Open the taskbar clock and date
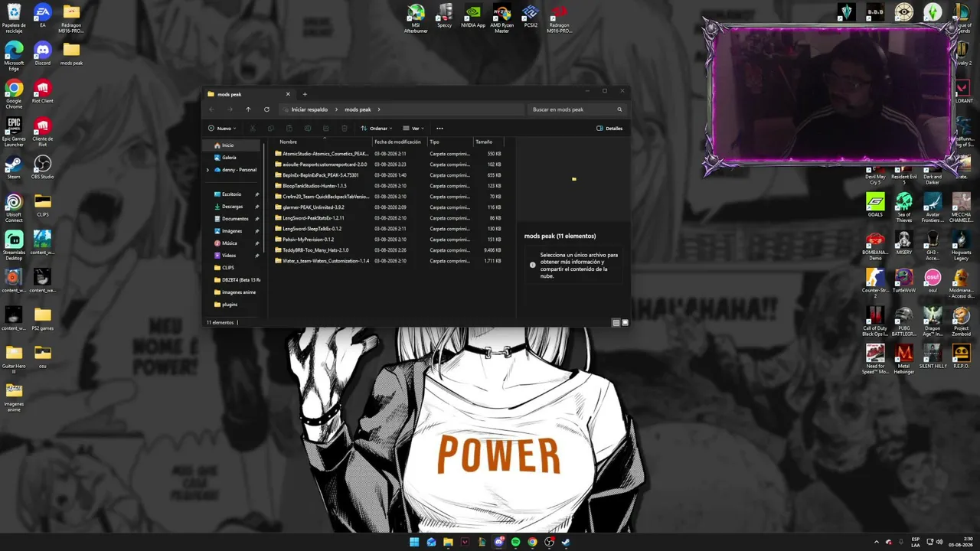Image resolution: width=980 pixels, height=551 pixels. tap(961, 542)
